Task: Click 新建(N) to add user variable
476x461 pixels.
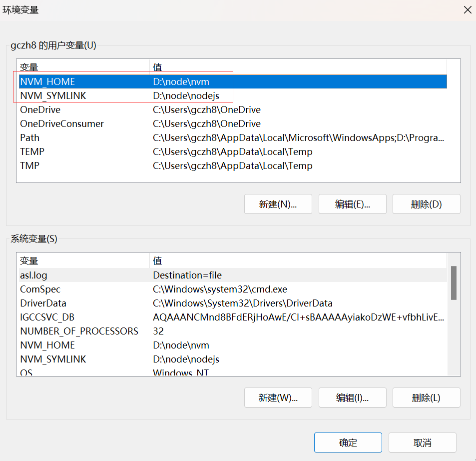Action: (278, 204)
